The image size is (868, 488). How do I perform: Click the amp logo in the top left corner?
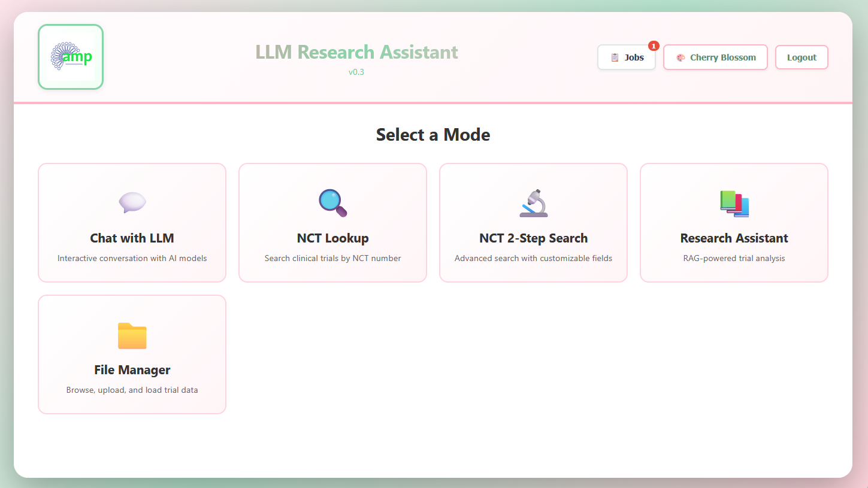(x=70, y=56)
